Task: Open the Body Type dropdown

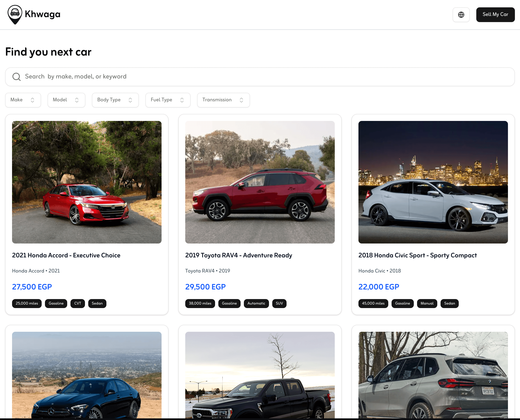Action: 115,100
